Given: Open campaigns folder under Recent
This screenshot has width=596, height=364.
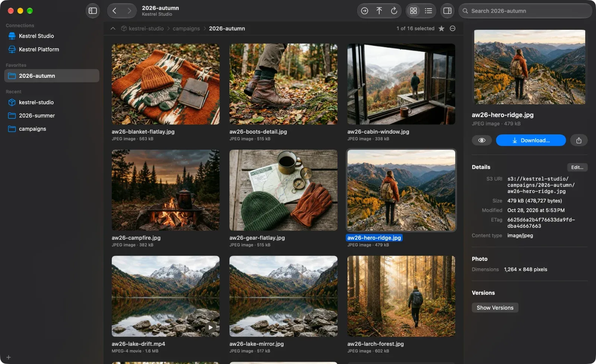Looking at the screenshot, I should (52, 129).
